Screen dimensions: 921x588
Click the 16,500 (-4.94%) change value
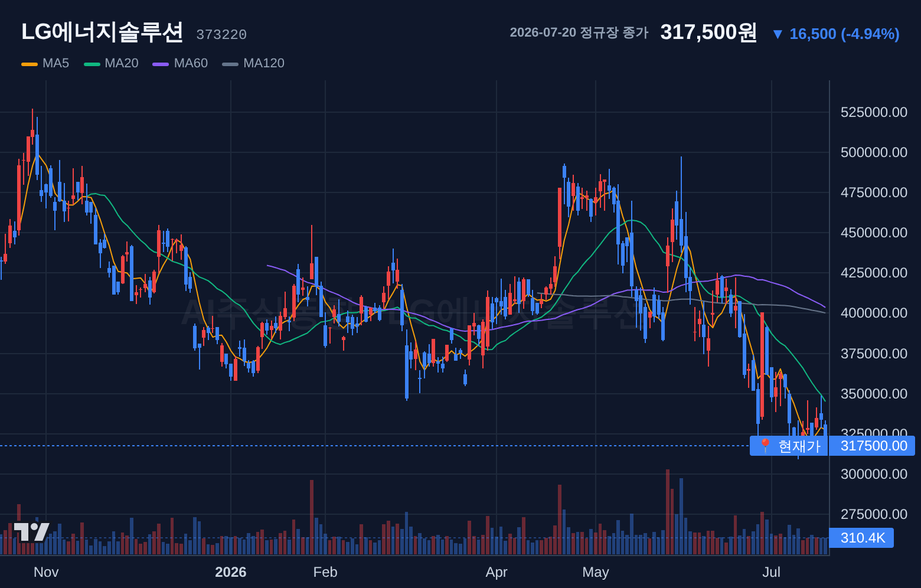coord(844,34)
